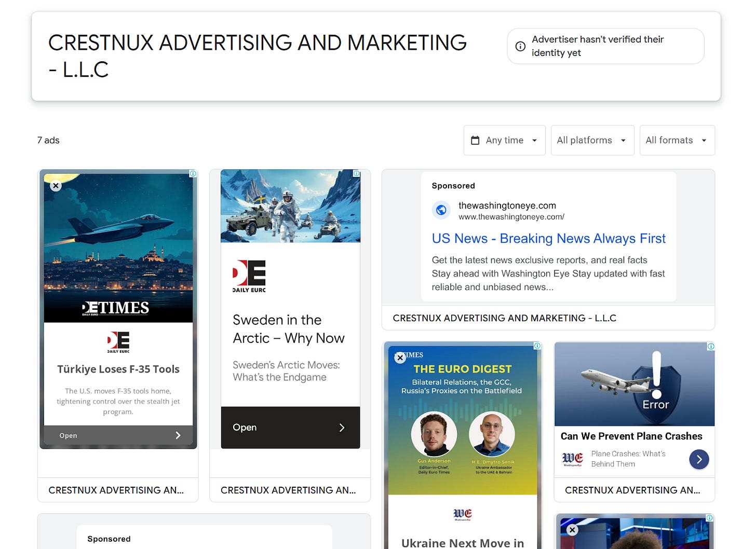Expand the All platforms dropdown
Viewport: 756px width, 549px height.
(592, 140)
